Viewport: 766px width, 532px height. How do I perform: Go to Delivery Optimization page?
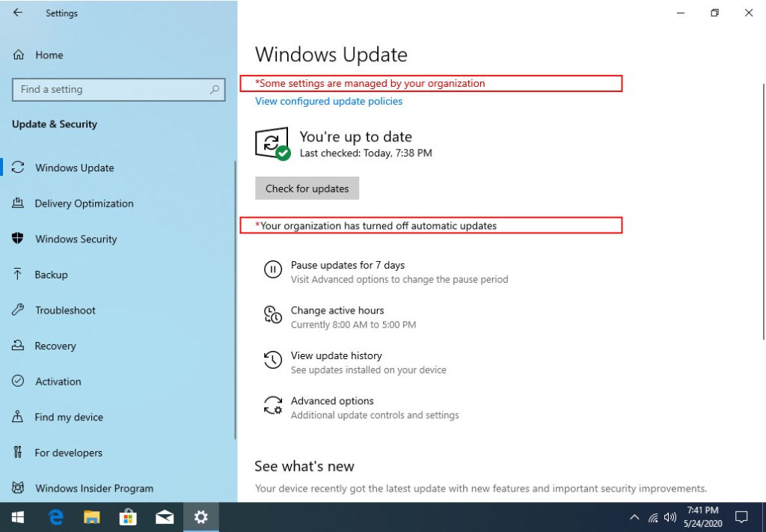click(84, 204)
